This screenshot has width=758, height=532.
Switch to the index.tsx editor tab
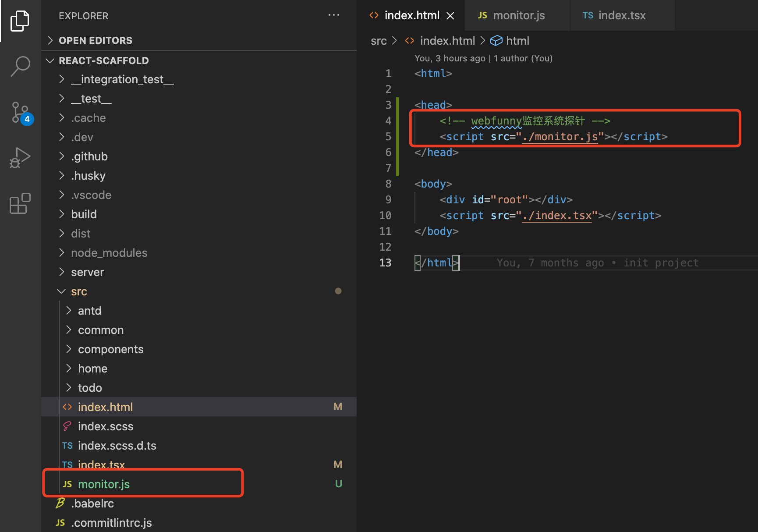(621, 16)
